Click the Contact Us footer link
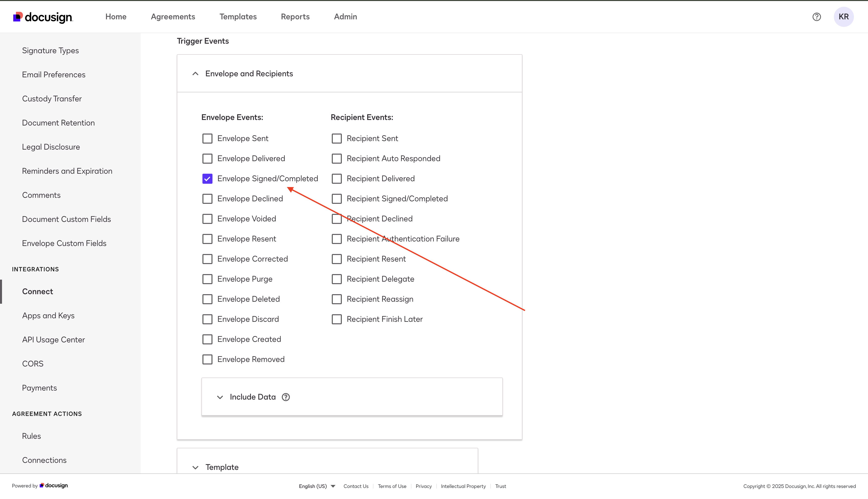Image resolution: width=868 pixels, height=499 pixels. 356,486
